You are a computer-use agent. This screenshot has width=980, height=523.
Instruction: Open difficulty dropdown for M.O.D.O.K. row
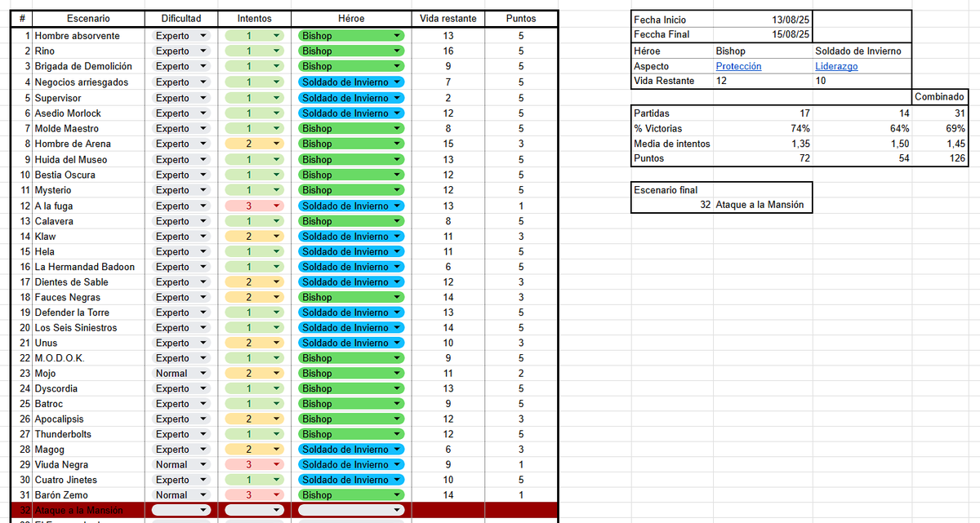181,358
